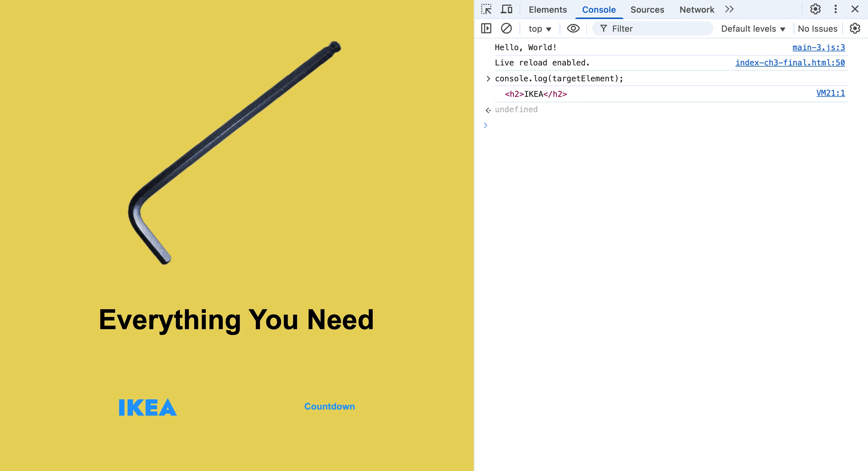
Task: Open the customize DevTools three-dot menu
Action: point(835,9)
